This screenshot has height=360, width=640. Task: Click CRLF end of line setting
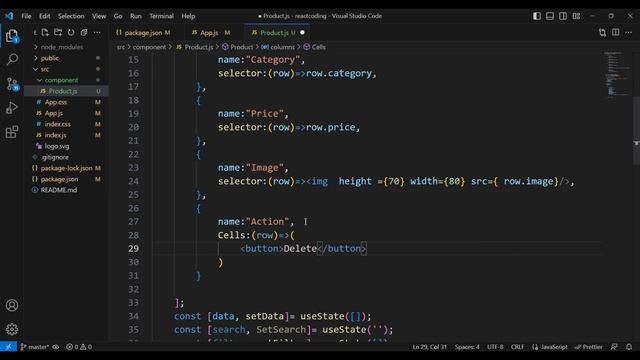point(517,347)
